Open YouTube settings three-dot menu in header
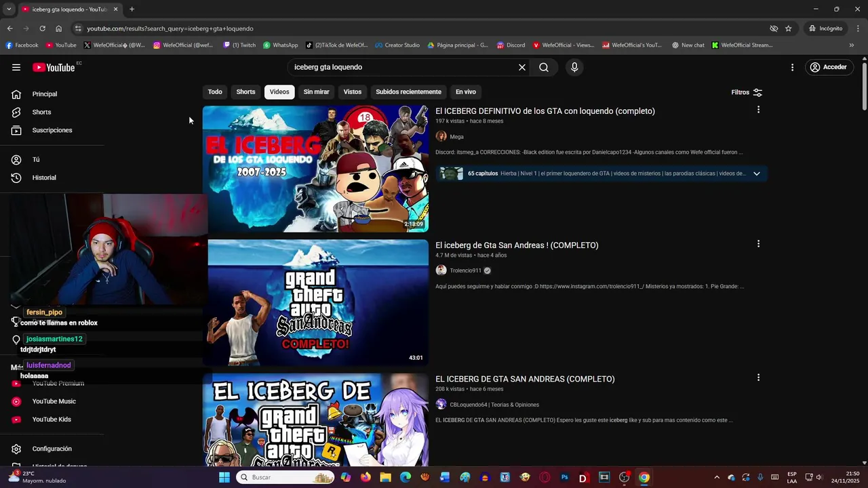The height and width of the screenshot is (488, 868). coord(792,67)
